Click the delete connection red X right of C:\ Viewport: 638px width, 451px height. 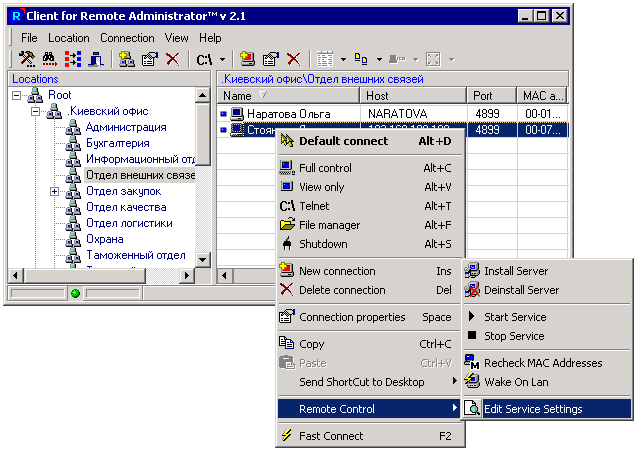coord(293,59)
